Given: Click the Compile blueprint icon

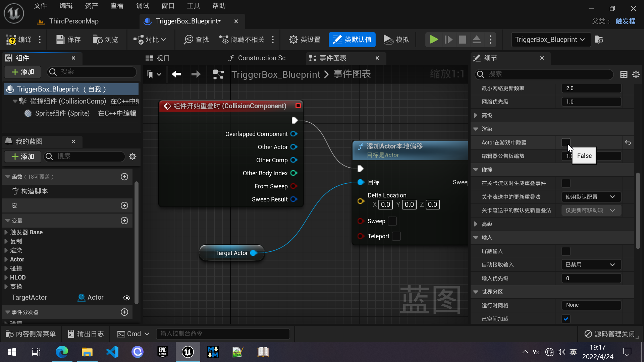Looking at the screenshot, I should coord(12,40).
